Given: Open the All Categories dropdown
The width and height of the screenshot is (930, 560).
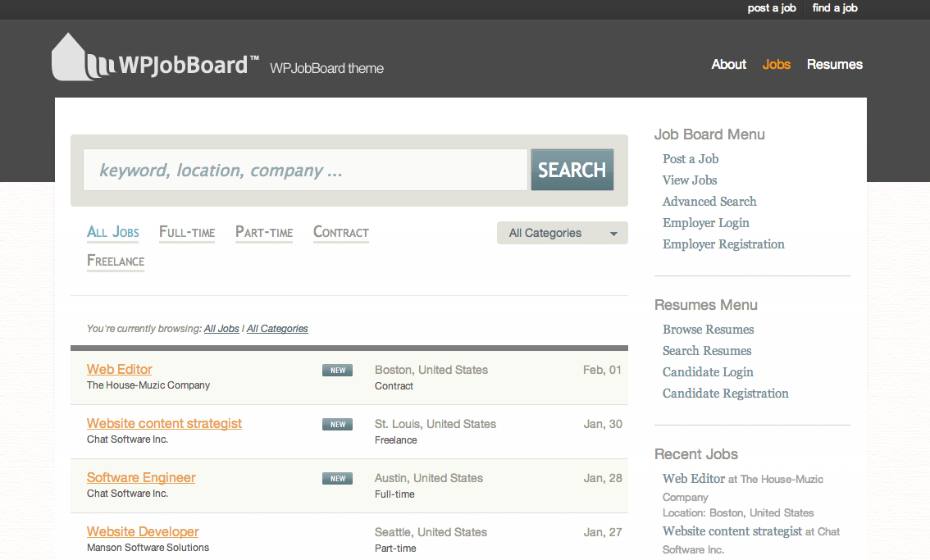Looking at the screenshot, I should [562, 233].
